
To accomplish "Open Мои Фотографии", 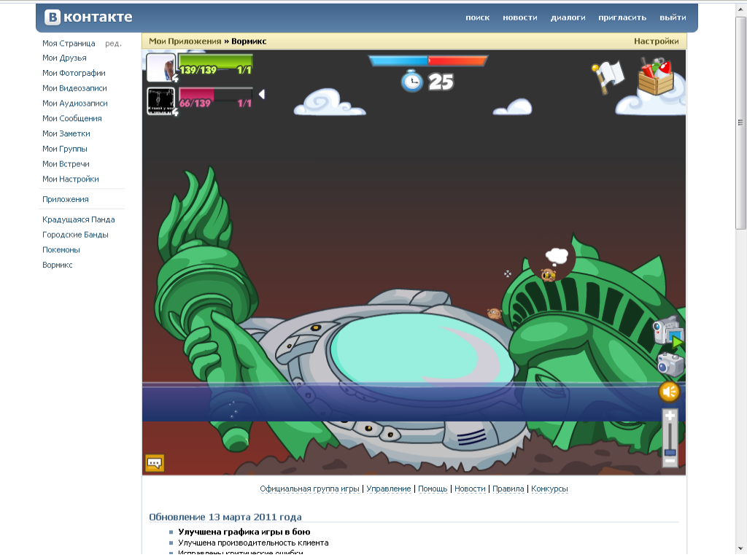I will click(74, 73).
